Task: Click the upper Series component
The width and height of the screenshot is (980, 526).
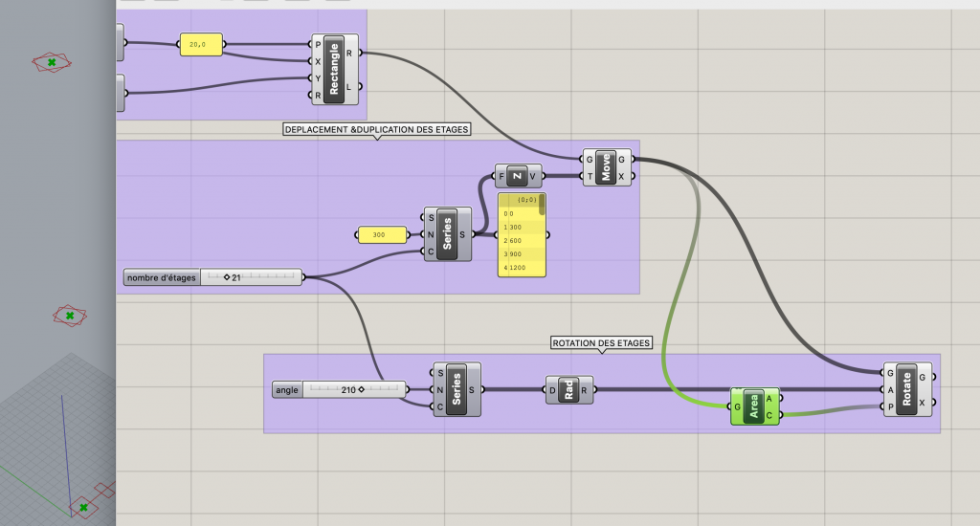Action: tap(447, 233)
